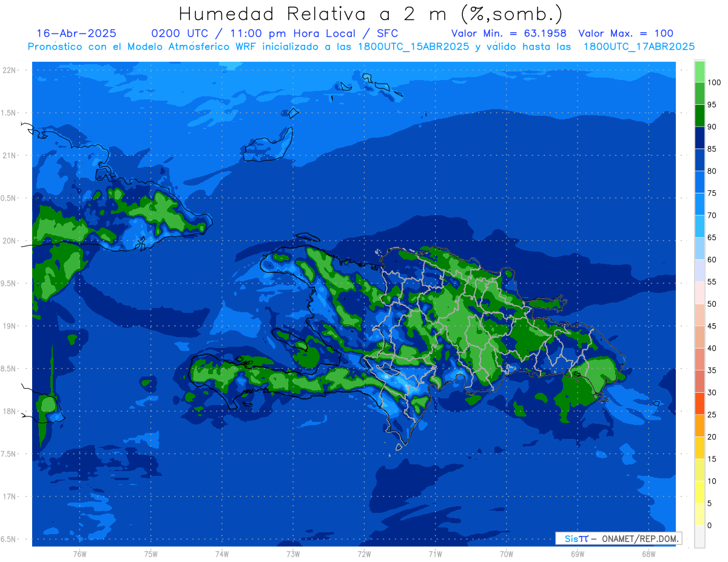Image resolution: width=728 pixels, height=562 pixels.
Task: Click the legend label "95"
Action: pyautogui.click(x=712, y=105)
